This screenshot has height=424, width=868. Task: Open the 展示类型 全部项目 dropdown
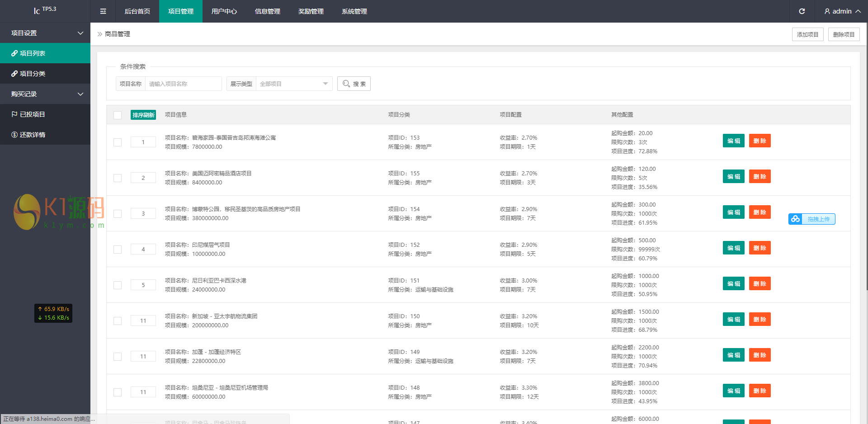pos(294,84)
